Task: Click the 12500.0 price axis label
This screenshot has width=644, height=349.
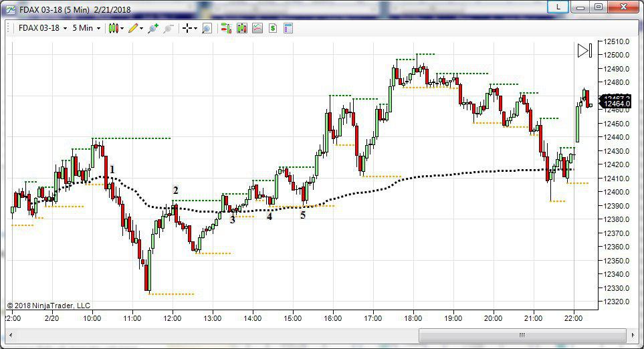Action: tap(617, 55)
